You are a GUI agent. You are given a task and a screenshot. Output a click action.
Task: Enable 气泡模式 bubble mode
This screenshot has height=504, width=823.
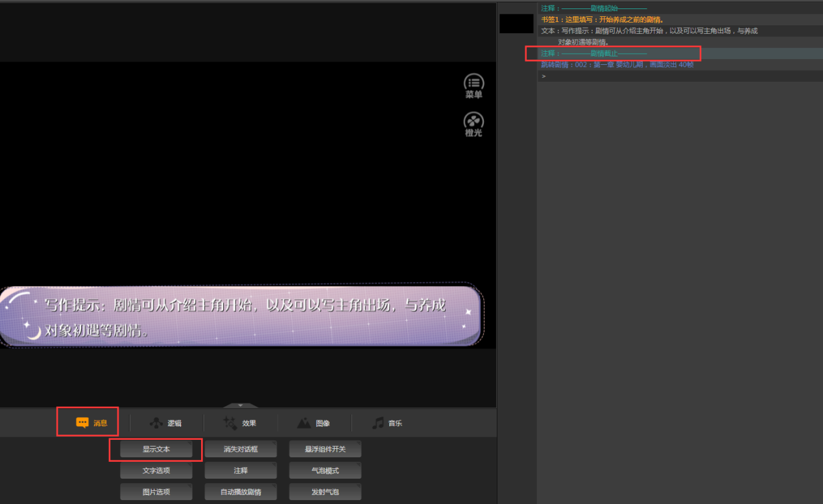coord(325,471)
